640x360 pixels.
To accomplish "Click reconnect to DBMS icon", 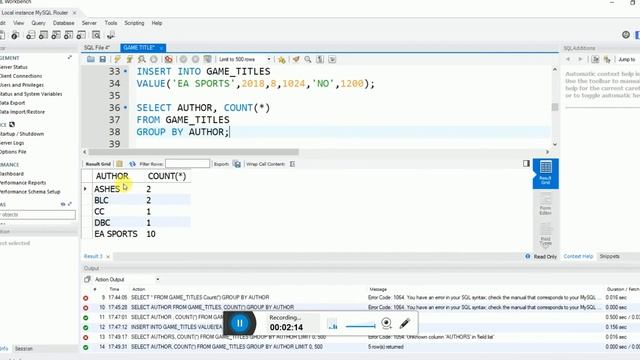I will coord(111,36).
